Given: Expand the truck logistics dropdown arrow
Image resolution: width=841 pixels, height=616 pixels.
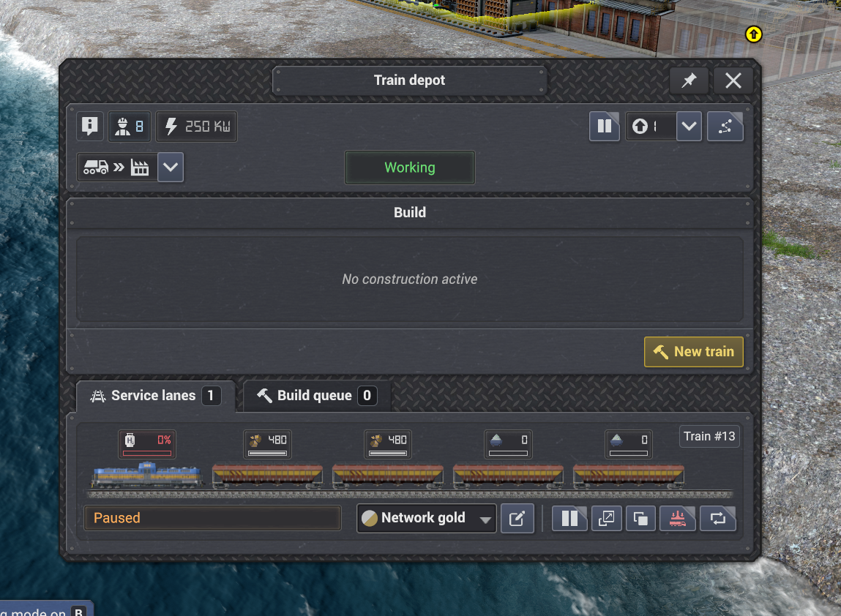Looking at the screenshot, I should coord(171,168).
